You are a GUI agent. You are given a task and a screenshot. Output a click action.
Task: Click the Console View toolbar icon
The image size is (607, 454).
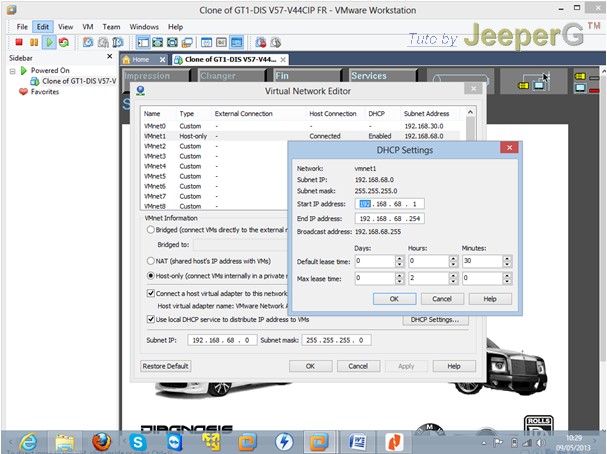[236, 42]
